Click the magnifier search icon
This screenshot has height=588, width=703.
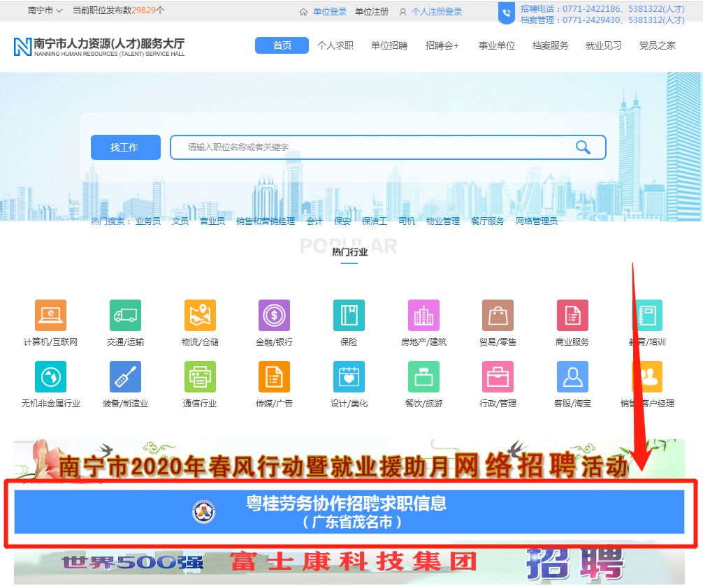click(x=583, y=147)
